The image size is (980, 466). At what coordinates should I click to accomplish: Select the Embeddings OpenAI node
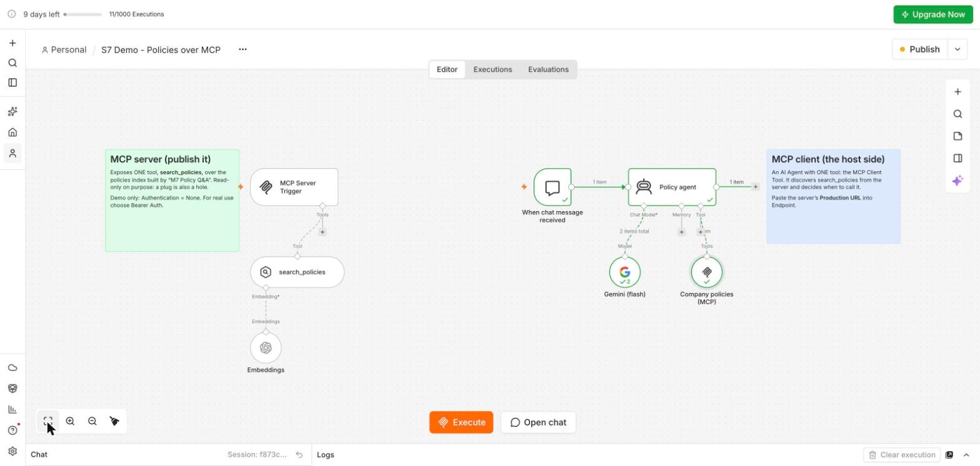click(266, 348)
